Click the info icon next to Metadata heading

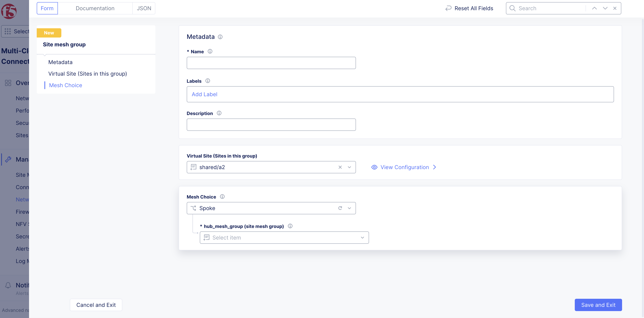pyautogui.click(x=220, y=37)
